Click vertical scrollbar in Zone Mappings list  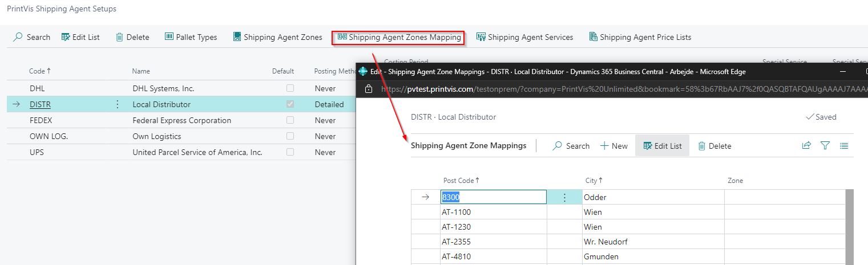(849, 227)
